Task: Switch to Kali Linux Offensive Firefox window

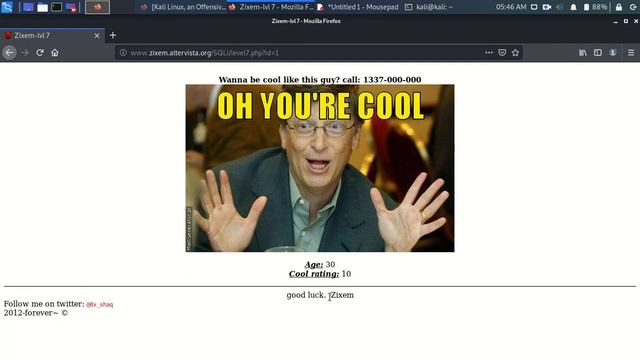Action: [x=183, y=7]
